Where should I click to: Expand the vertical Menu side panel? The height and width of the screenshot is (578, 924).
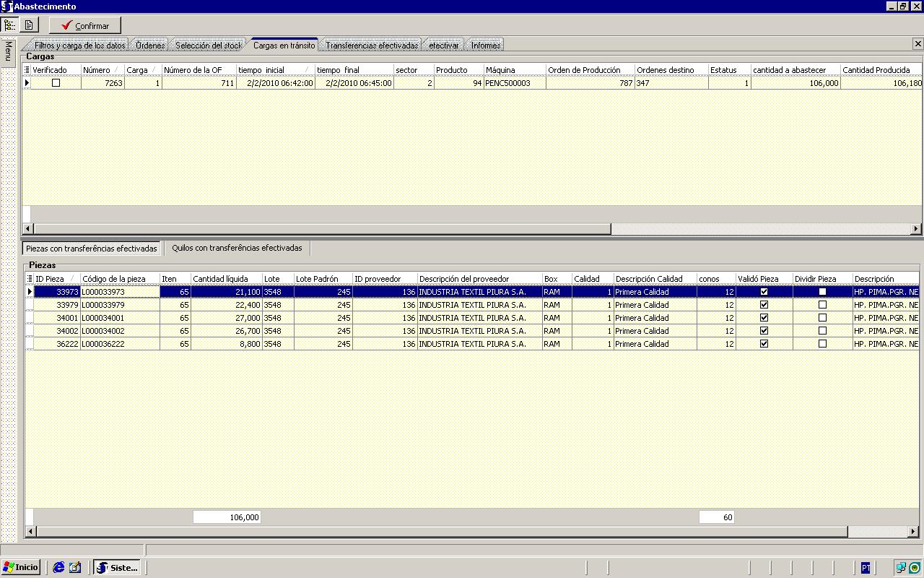8,51
